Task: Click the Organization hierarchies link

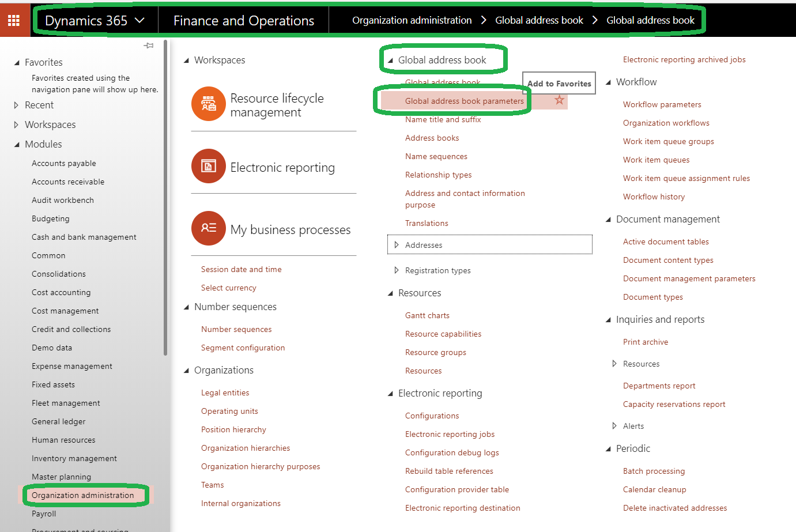Action: [246, 448]
